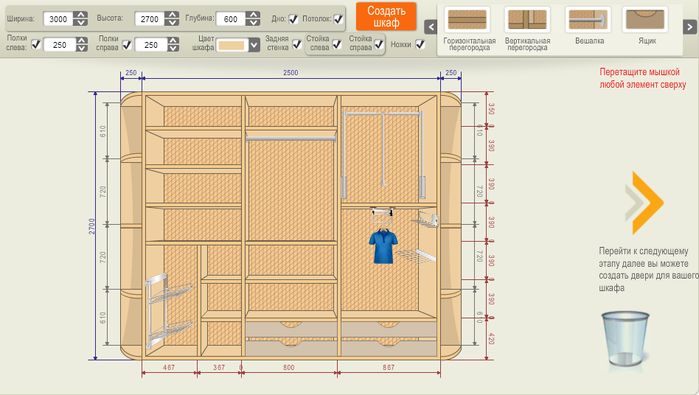Click the left arrow of the elements carousel
Screen dimensions: 699x395
(x=431, y=27)
